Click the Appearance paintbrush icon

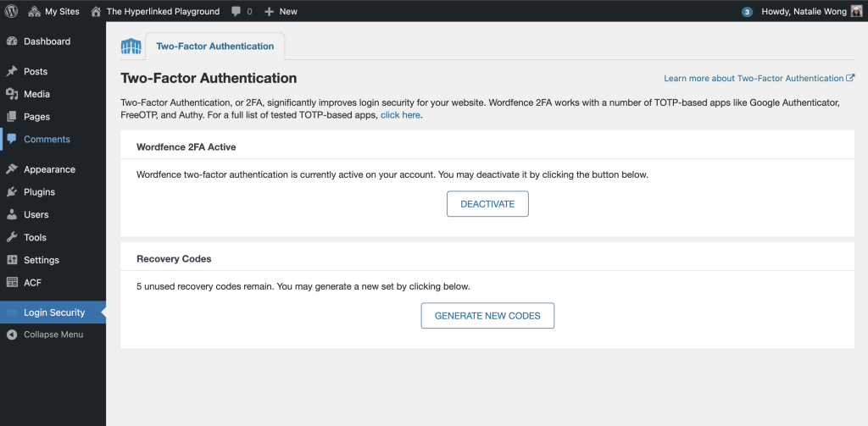[x=12, y=169]
